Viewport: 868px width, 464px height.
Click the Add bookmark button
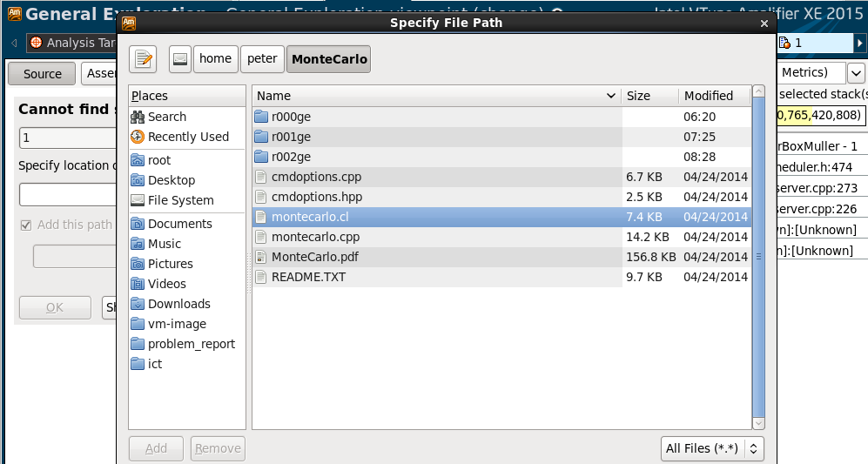click(156, 448)
